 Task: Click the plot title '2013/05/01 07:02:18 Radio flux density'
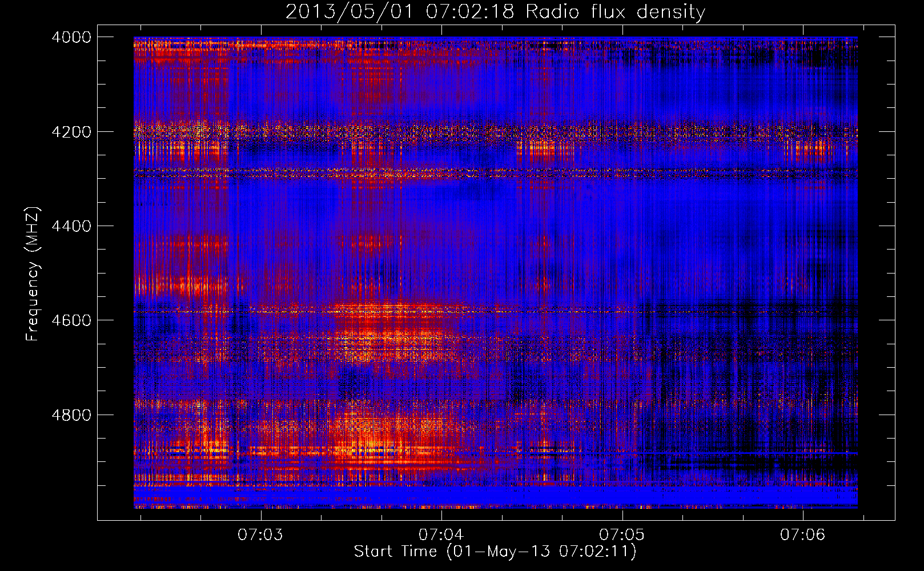495,12
